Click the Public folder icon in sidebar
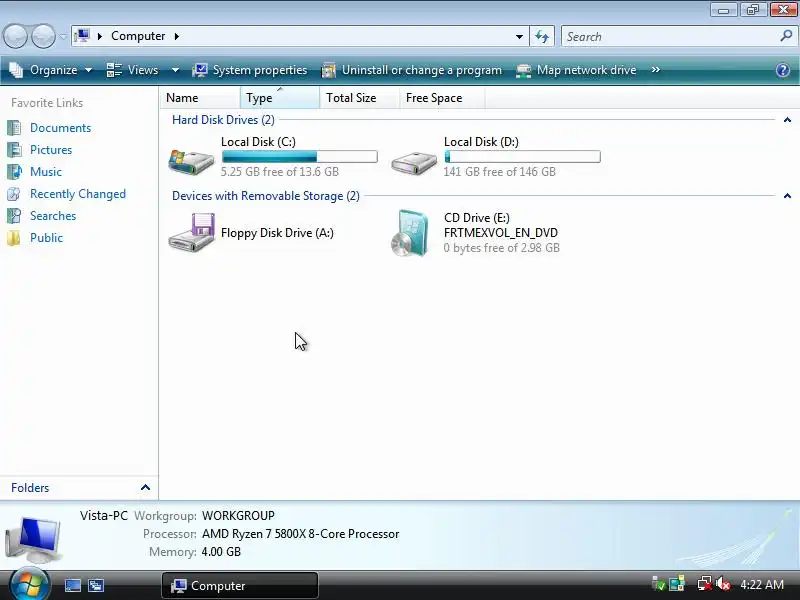 [14, 238]
